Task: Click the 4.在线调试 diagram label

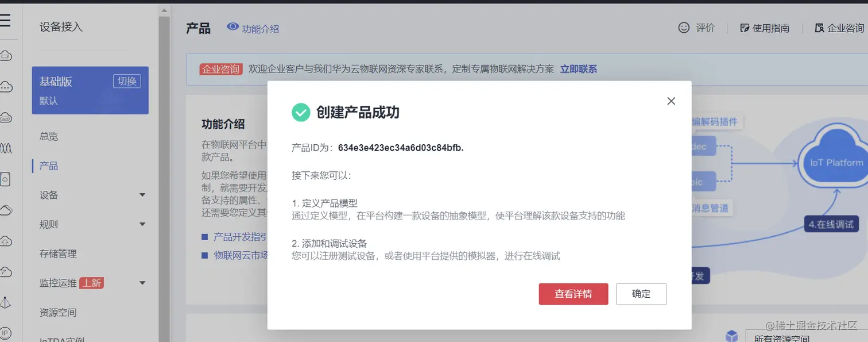Action: point(831,225)
